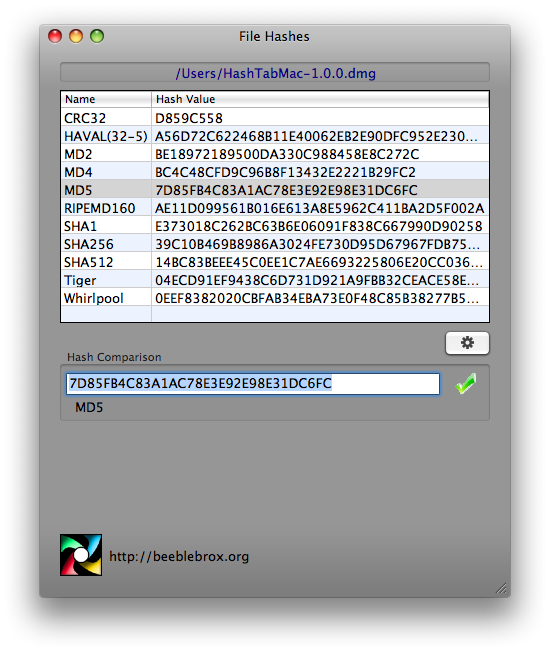The height and width of the screenshot is (652, 550).
Task: Grab the window resize grip corner
Action: coord(501,588)
